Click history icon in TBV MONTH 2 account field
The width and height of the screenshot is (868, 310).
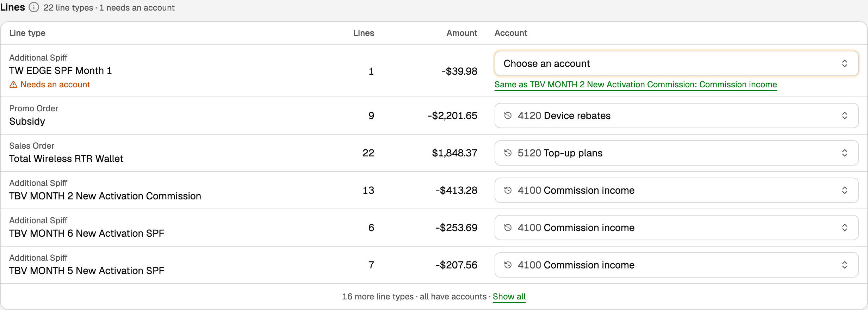(508, 190)
